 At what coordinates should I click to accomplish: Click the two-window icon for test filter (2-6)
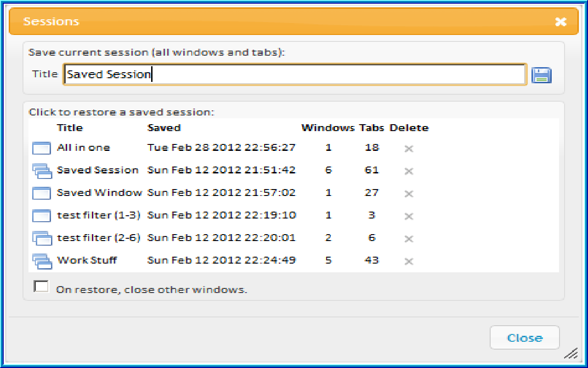(42, 238)
